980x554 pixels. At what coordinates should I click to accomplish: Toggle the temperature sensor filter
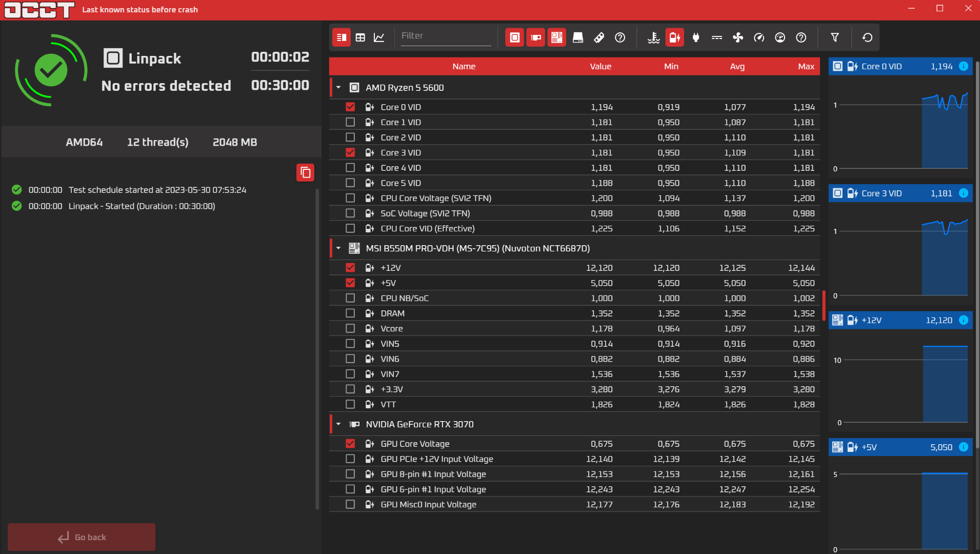(x=653, y=37)
